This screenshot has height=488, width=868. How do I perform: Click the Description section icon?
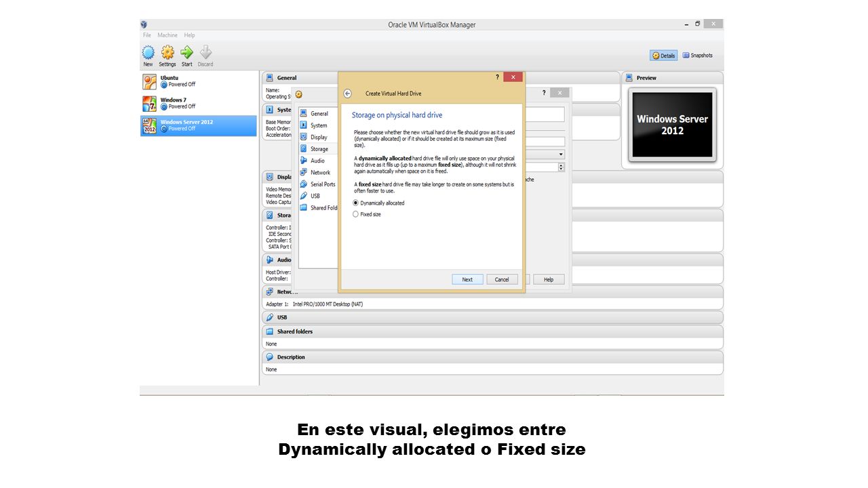coord(270,357)
